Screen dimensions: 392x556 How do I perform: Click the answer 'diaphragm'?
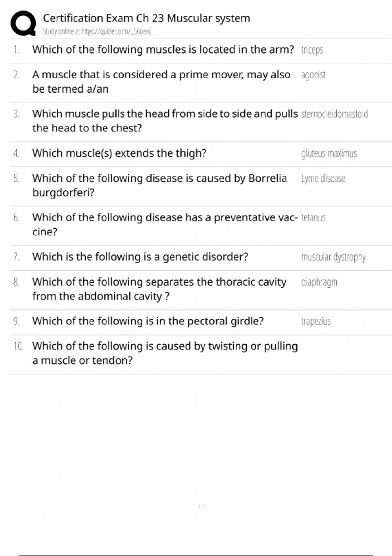coord(319,282)
